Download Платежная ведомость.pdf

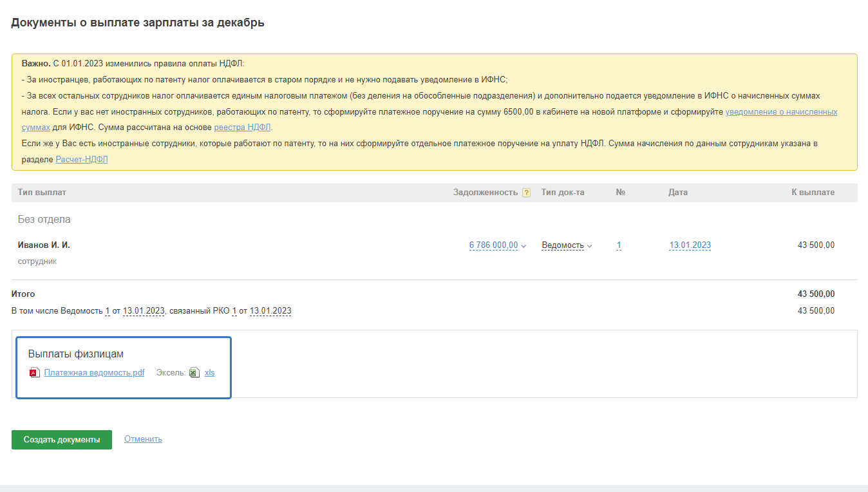[94, 373]
